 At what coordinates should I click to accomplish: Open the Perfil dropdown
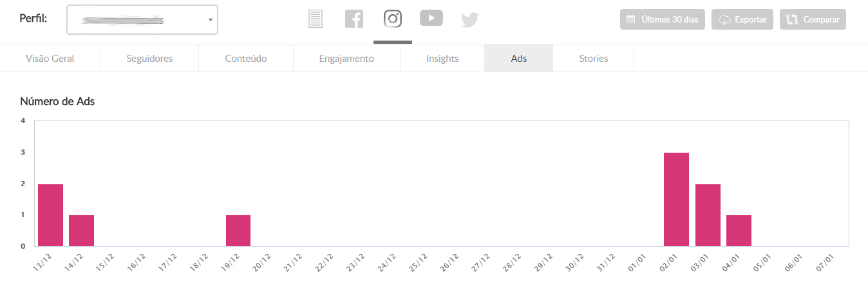click(142, 20)
